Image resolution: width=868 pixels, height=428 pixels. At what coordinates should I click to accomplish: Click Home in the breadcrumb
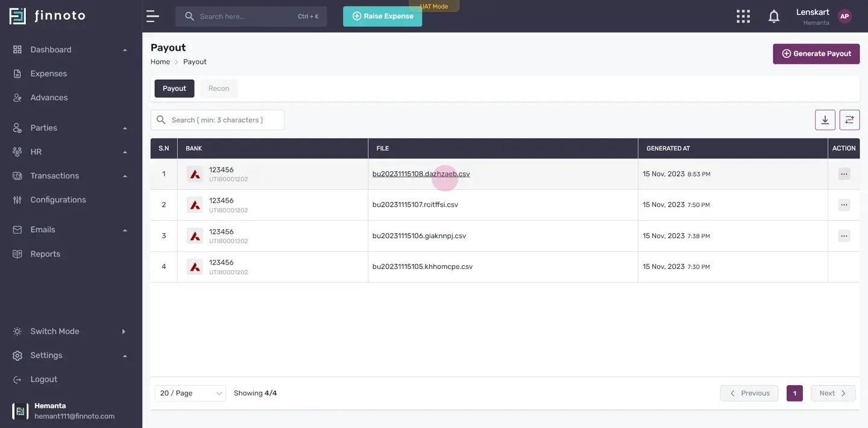(160, 61)
